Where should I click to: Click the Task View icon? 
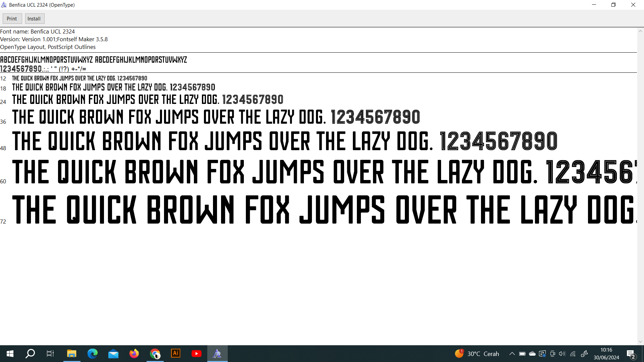50,354
